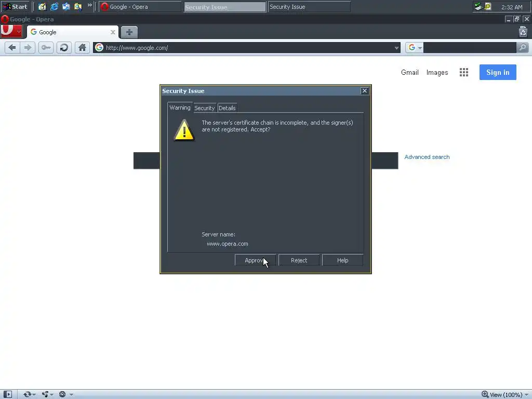Select the Google browser tab
This screenshot has width=532, height=399.
tap(73, 32)
